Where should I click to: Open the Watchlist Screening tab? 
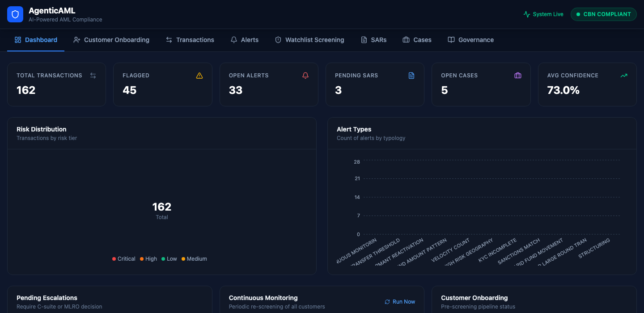pos(309,40)
